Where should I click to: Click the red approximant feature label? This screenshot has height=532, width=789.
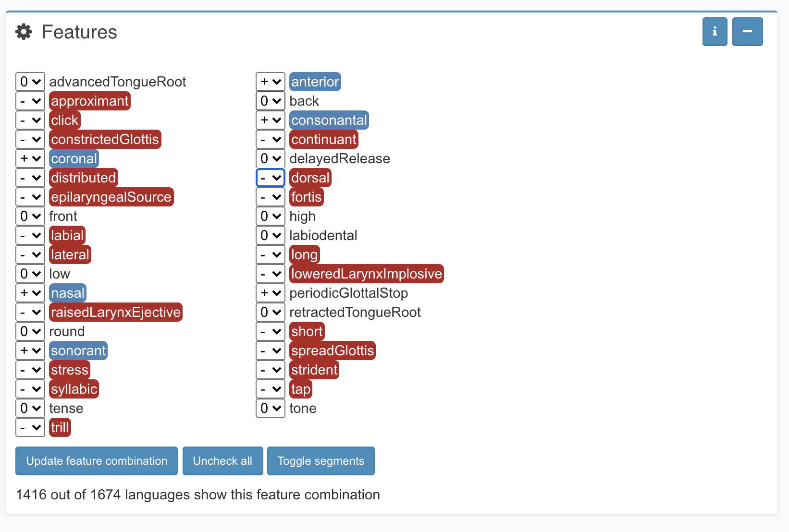point(90,101)
